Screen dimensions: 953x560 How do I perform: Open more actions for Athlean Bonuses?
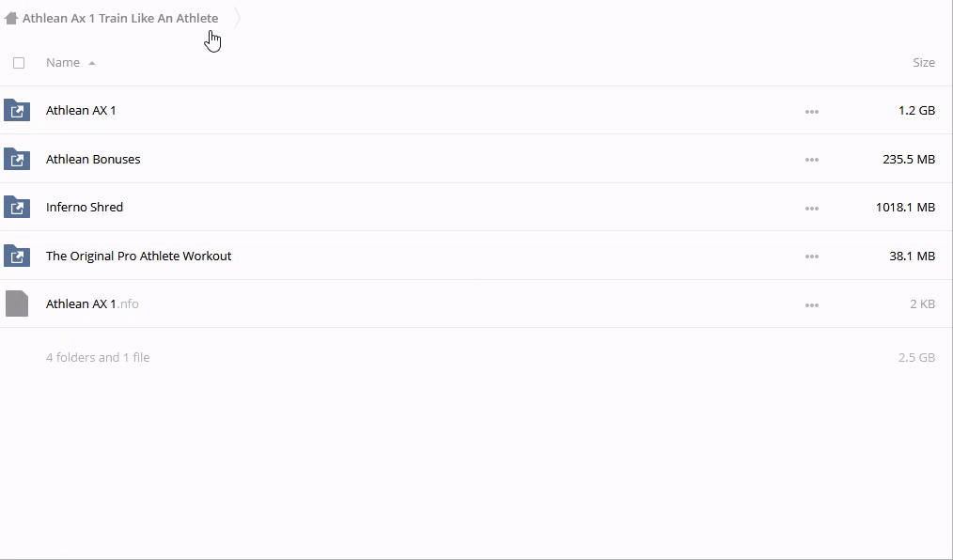(x=811, y=160)
